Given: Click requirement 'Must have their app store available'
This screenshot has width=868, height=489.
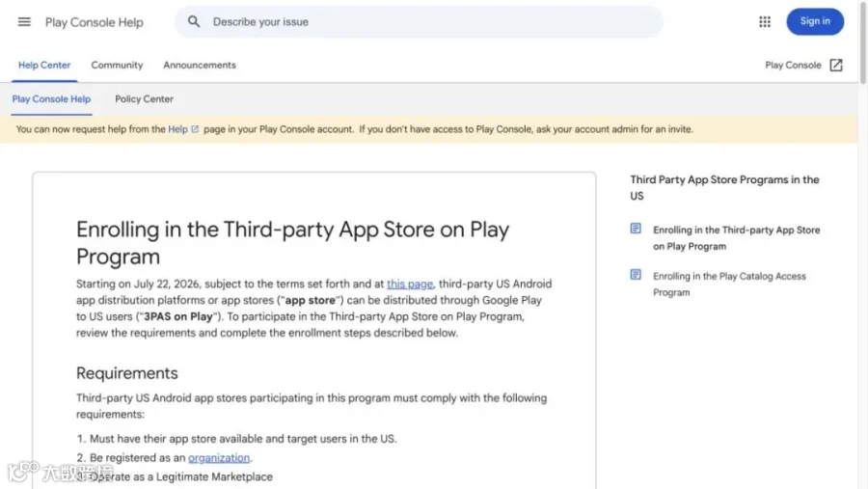Looking at the screenshot, I should pyautogui.click(x=243, y=439).
